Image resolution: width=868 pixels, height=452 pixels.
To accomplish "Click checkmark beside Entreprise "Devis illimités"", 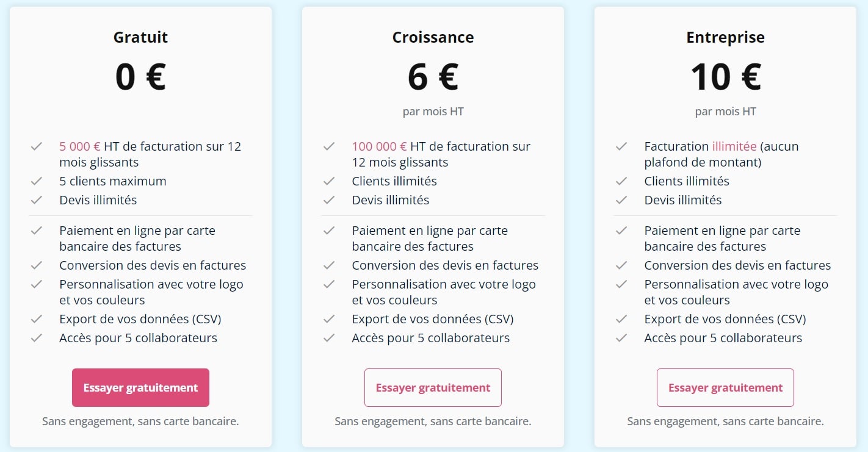I will coord(621,200).
